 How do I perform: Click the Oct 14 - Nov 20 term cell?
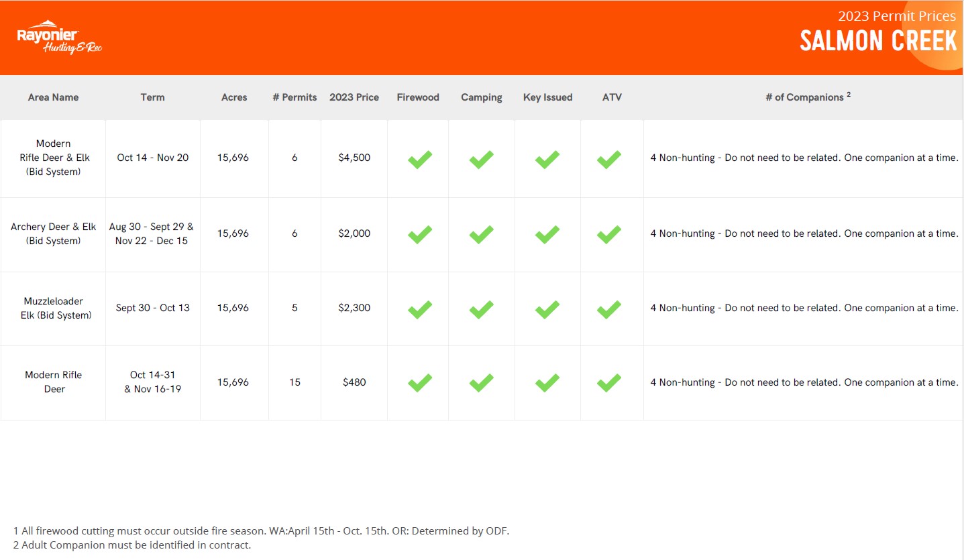click(153, 158)
